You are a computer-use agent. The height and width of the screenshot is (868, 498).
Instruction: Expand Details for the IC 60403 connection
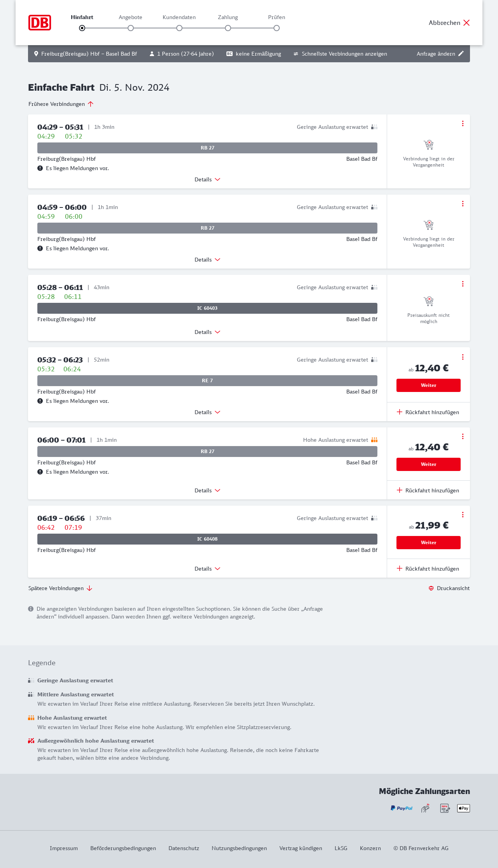coord(207,332)
